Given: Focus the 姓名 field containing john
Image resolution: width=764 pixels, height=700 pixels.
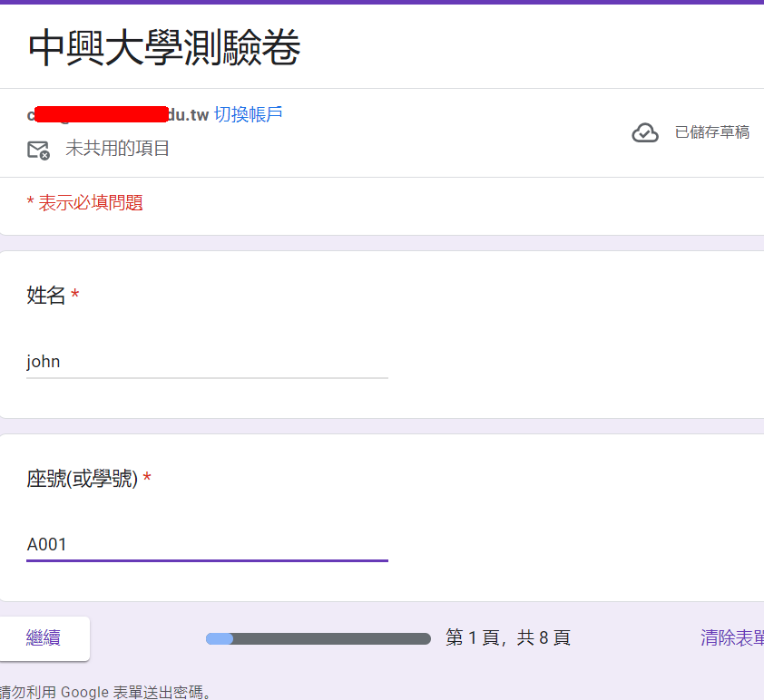Looking at the screenshot, I should (207, 362).
